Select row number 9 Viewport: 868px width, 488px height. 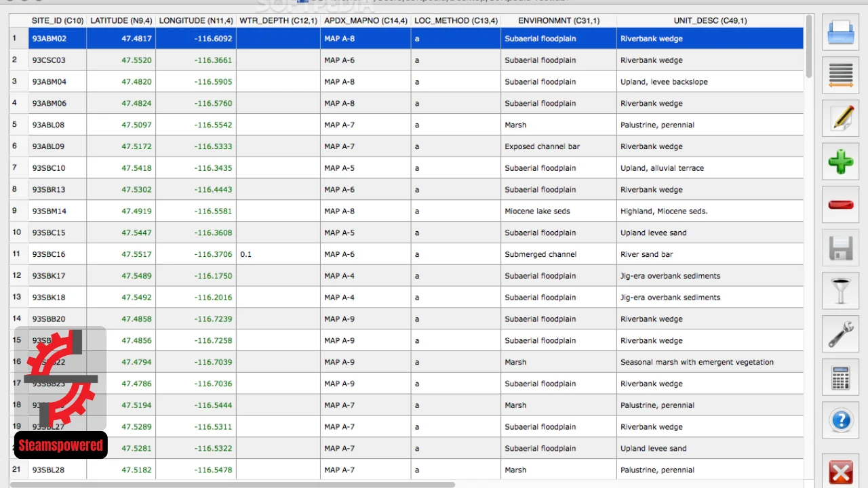18,211
